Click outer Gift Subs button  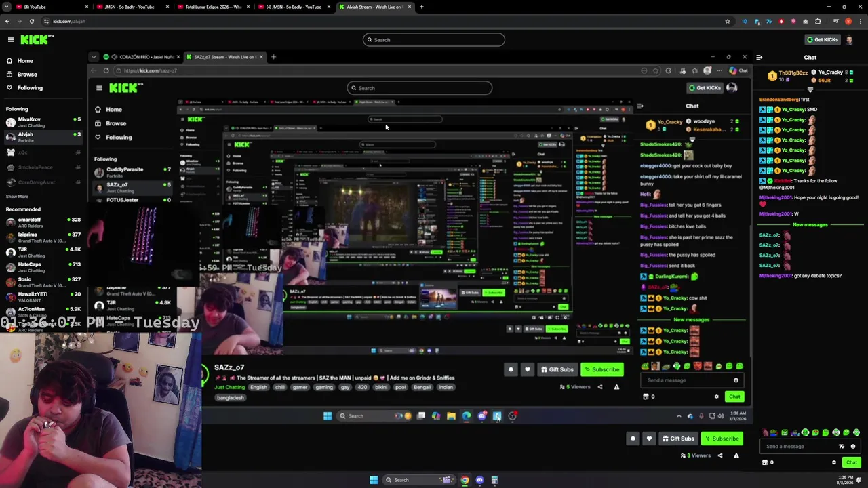678,439
